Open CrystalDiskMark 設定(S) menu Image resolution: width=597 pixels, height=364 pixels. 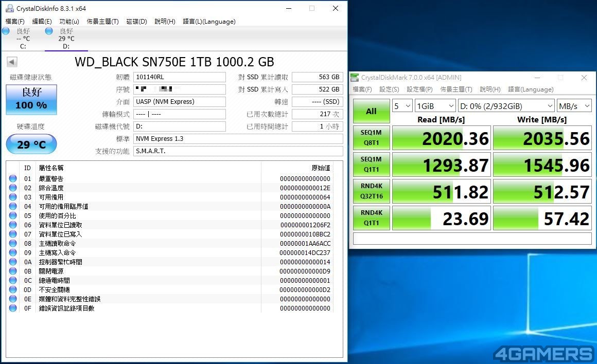[389, 89]
